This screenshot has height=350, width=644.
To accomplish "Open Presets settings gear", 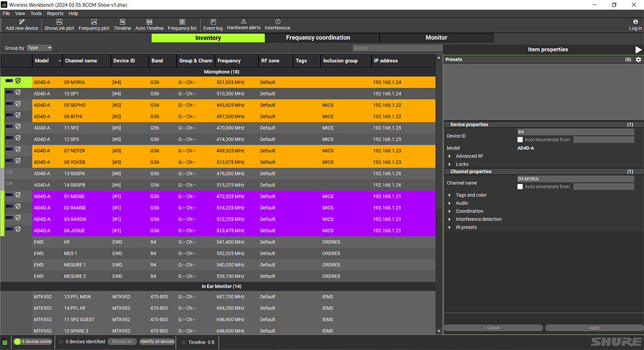I will click(x=638, y=60).
